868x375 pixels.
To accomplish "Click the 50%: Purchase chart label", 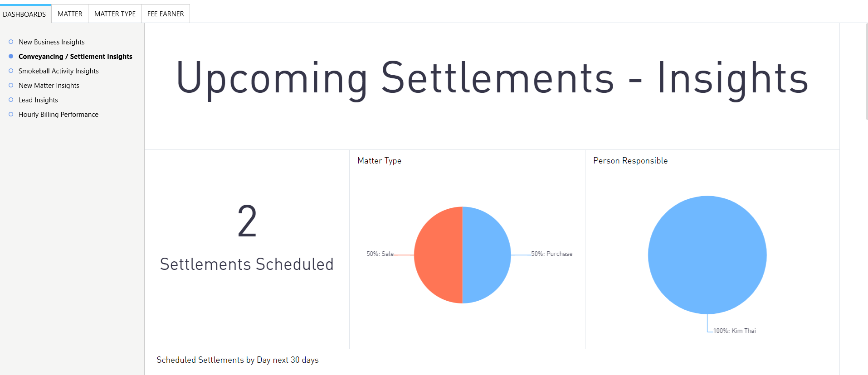I will [552, 254].
